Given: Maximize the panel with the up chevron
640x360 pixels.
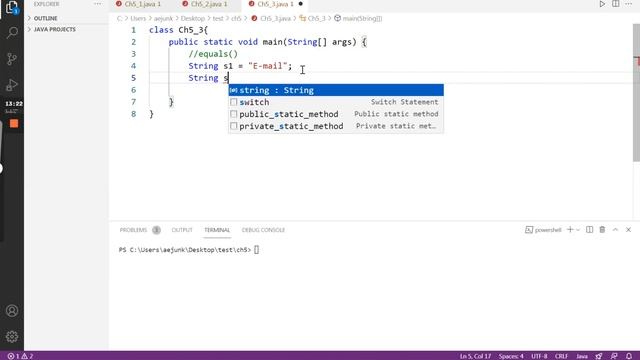Looking at the screenshot, I should click(x=616, y=230).
